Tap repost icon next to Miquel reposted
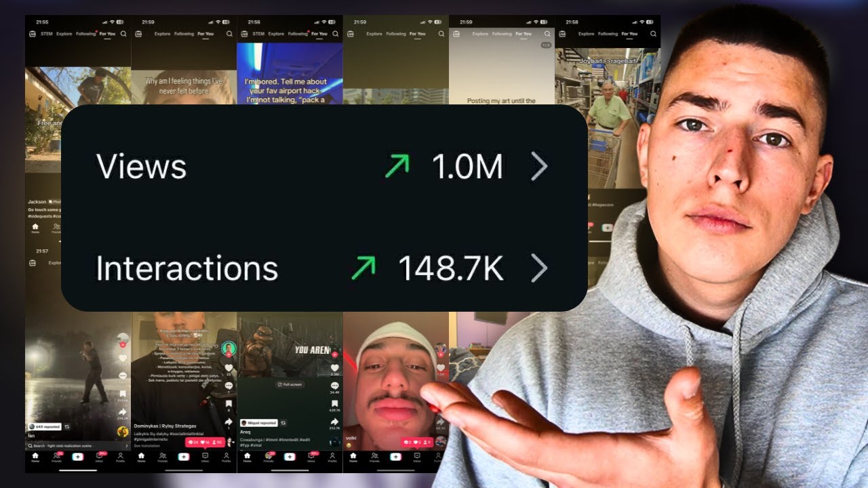 coord(283,423)
